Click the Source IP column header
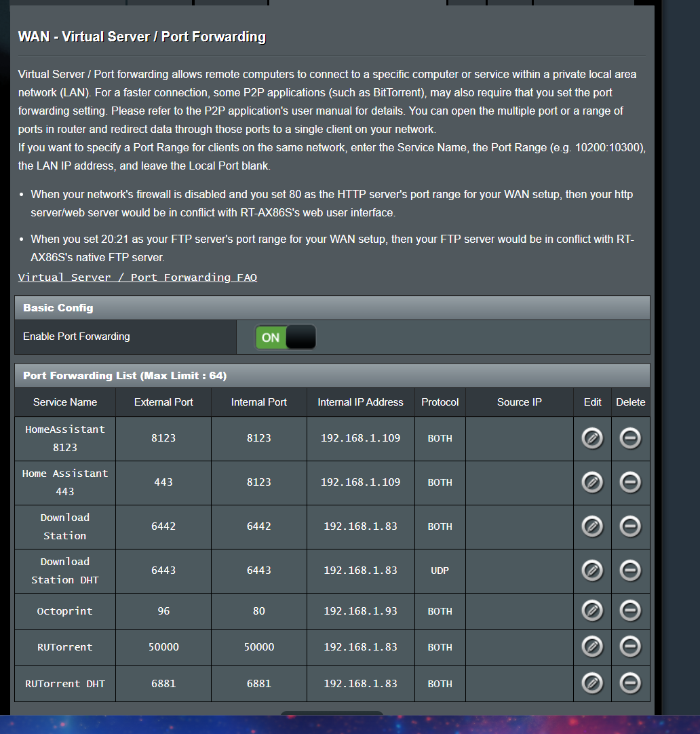 click(519, 402)
